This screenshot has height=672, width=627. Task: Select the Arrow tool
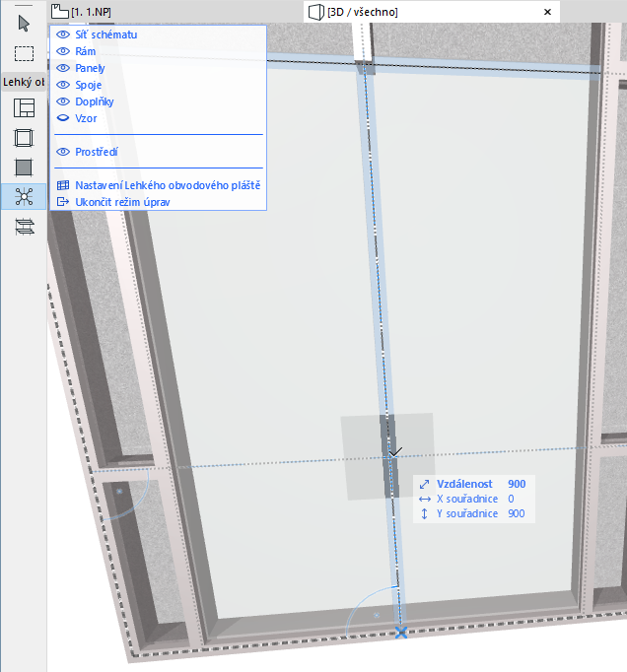coord(24,24)
